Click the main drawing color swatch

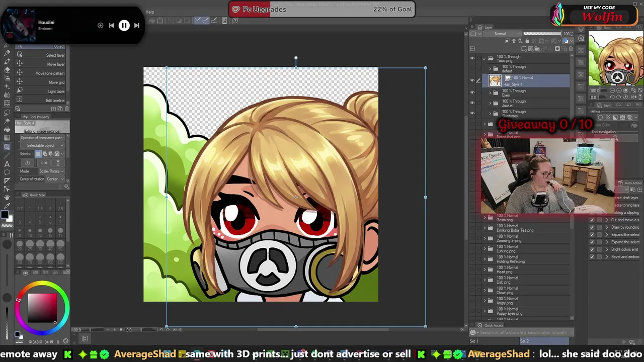(x=5, y=216)
